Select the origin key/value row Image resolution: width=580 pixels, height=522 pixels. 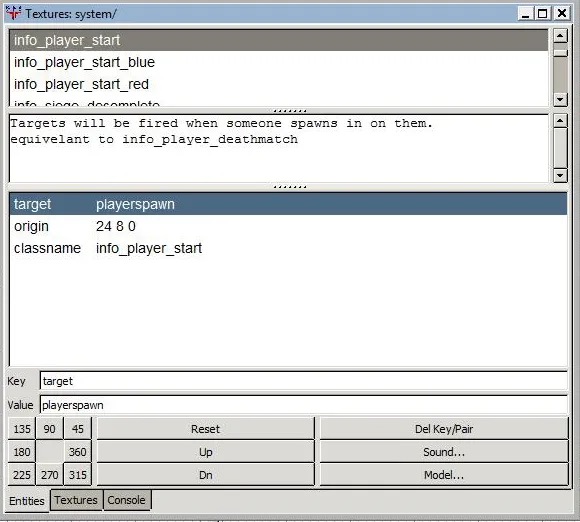[x=288, y=226]
